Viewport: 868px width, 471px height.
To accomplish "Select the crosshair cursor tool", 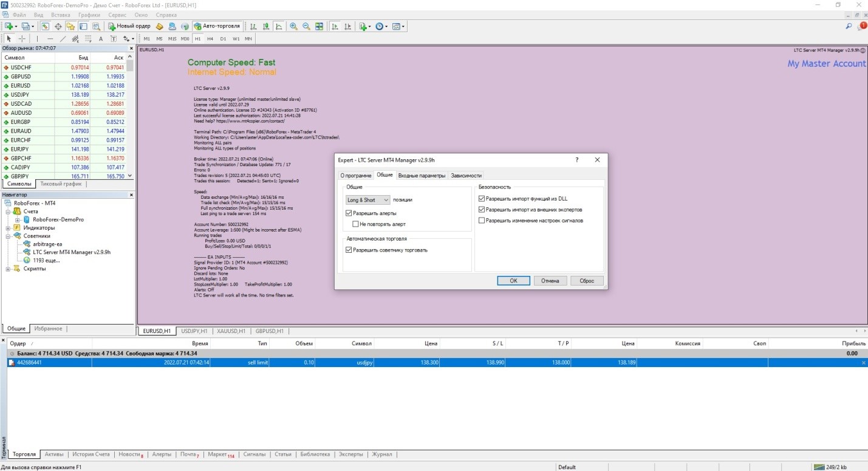I will pos(21,38).
